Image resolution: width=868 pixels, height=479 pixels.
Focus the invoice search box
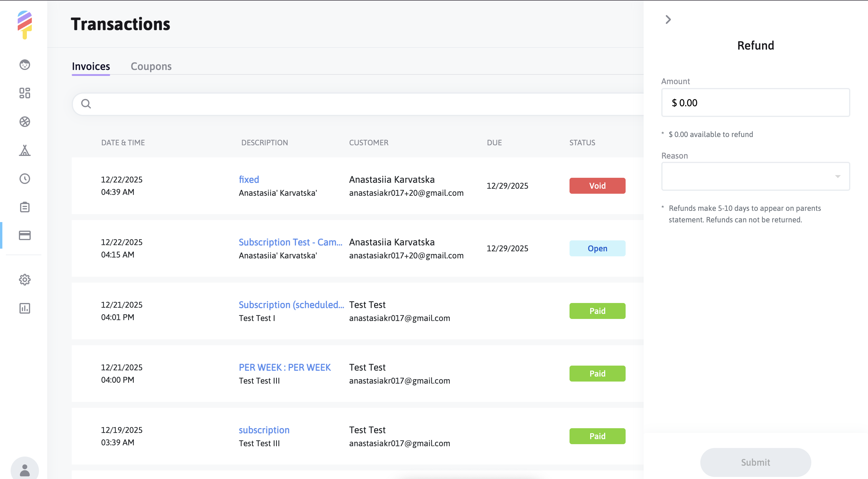[357, 104]
